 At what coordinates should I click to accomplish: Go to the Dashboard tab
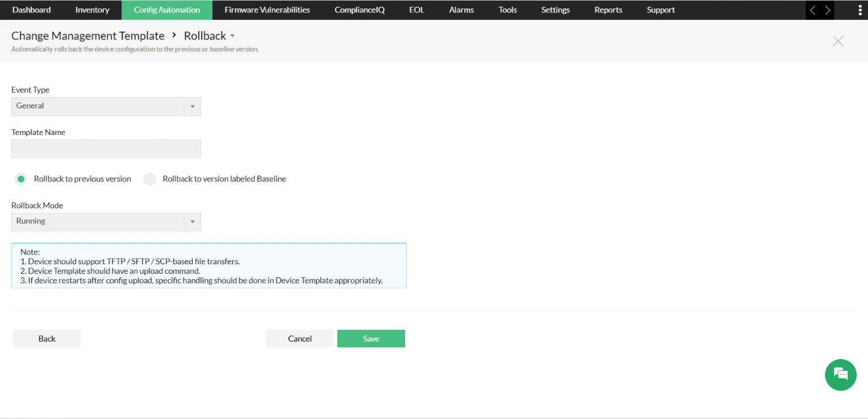tap(32, 10)
